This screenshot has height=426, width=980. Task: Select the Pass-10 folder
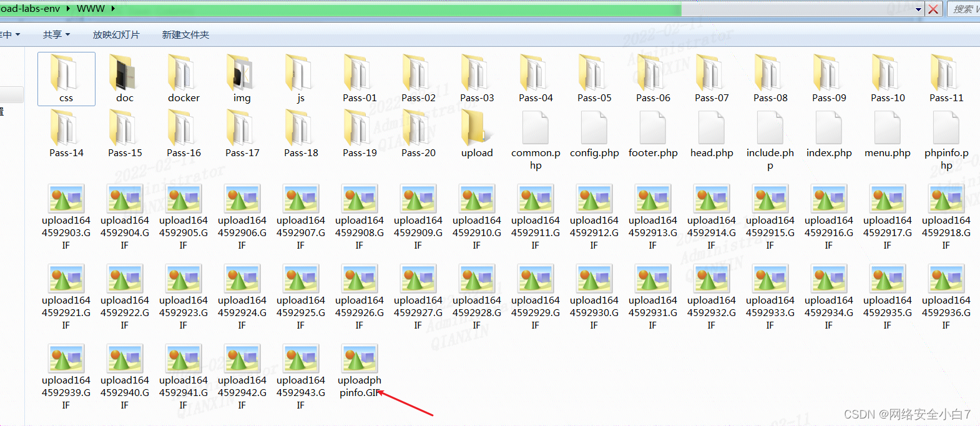coord(888,79)
